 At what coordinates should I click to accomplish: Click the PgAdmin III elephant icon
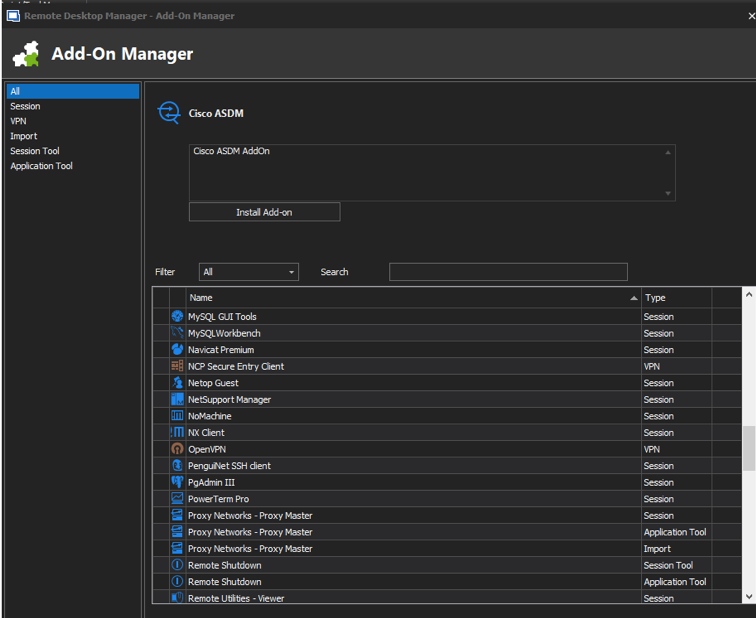(x=177, y=482)
